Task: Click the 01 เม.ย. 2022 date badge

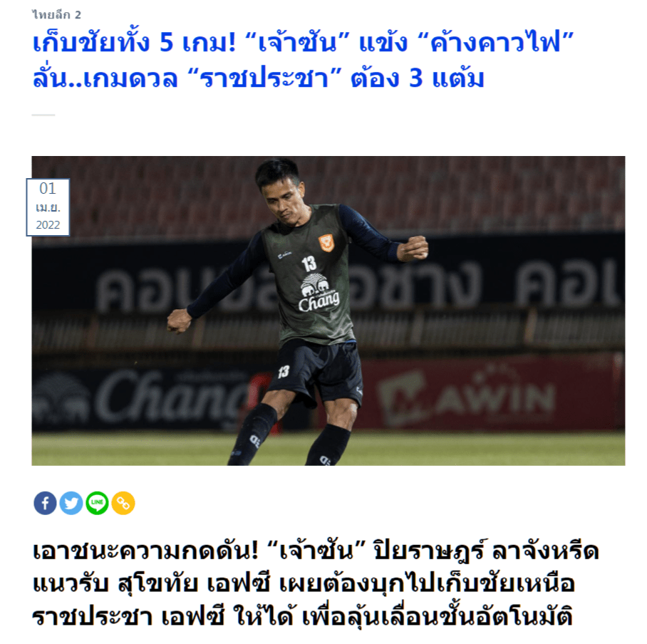Action: click(x=48, y=207)
